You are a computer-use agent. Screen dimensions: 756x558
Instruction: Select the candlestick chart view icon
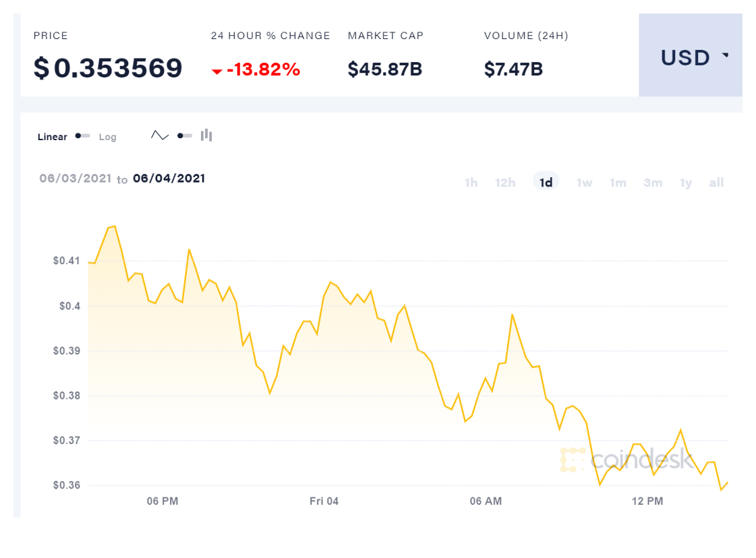pyautogui.click(x=206, y=135)
